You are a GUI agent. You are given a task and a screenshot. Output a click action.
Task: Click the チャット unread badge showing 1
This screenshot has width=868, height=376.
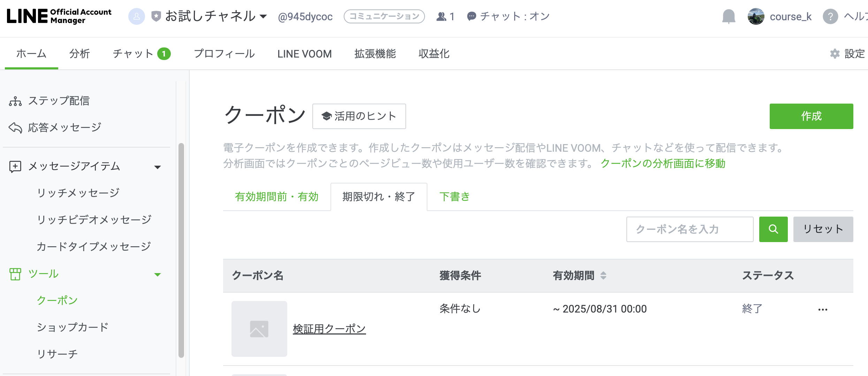click(x=164, y=54)
